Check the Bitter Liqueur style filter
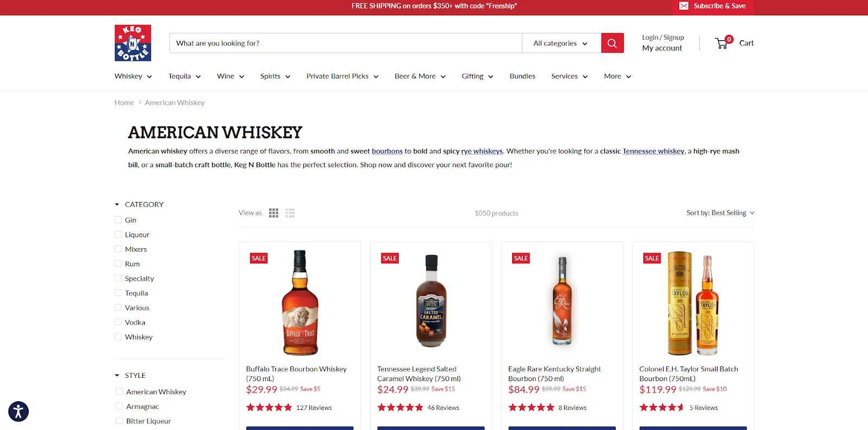 pos(119,421)
